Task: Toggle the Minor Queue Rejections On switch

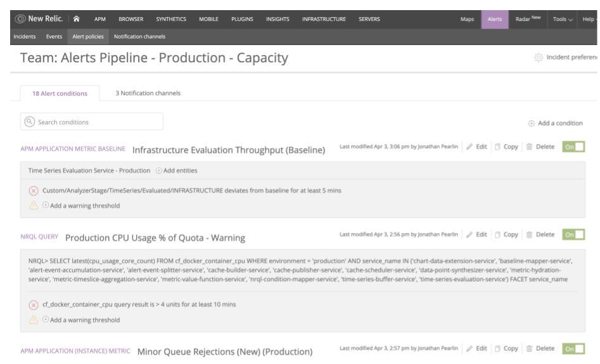Action: 573,348
